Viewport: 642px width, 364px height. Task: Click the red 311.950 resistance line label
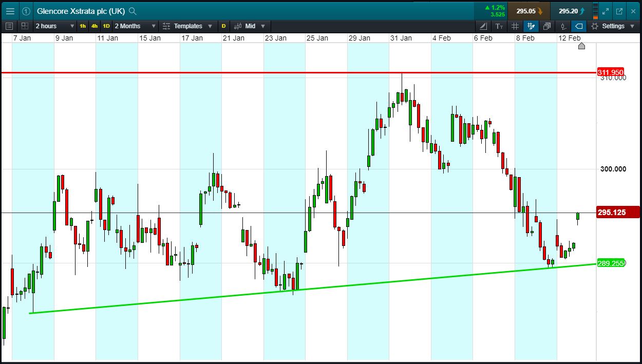610,72
